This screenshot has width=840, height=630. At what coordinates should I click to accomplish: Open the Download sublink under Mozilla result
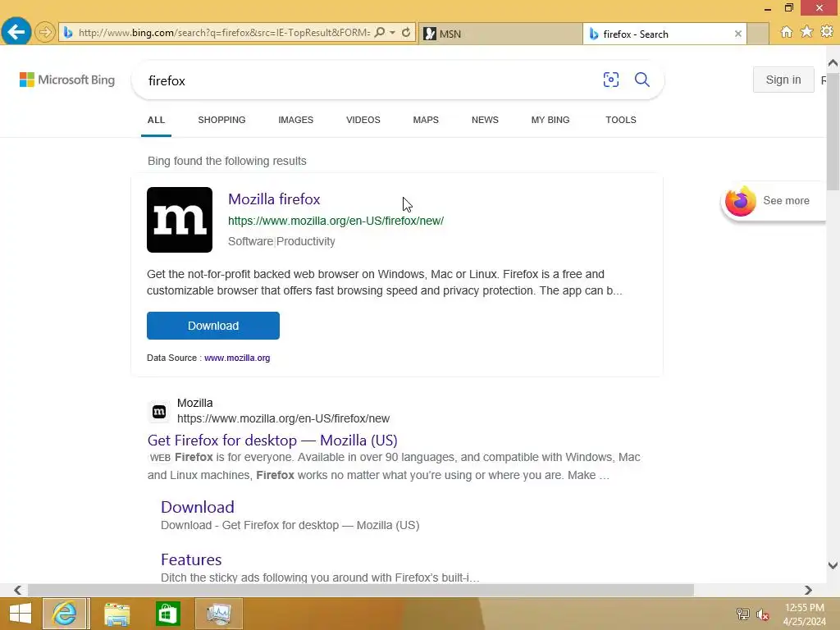197,507
